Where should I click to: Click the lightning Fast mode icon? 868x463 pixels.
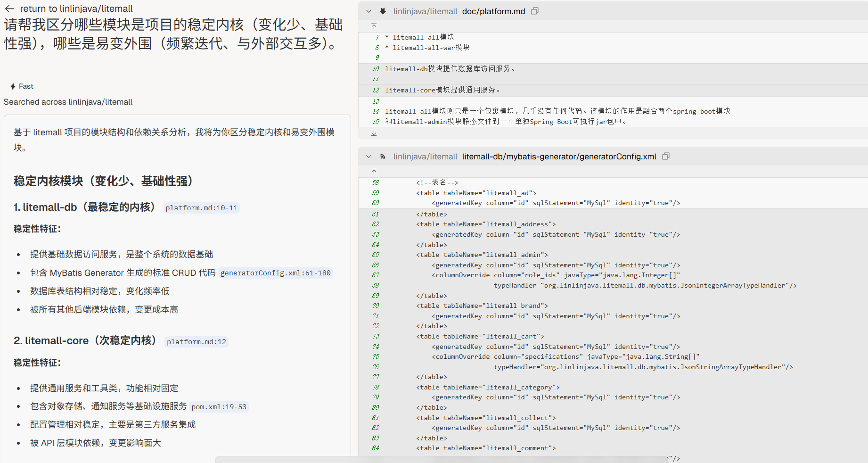click(x=13, y=86)
